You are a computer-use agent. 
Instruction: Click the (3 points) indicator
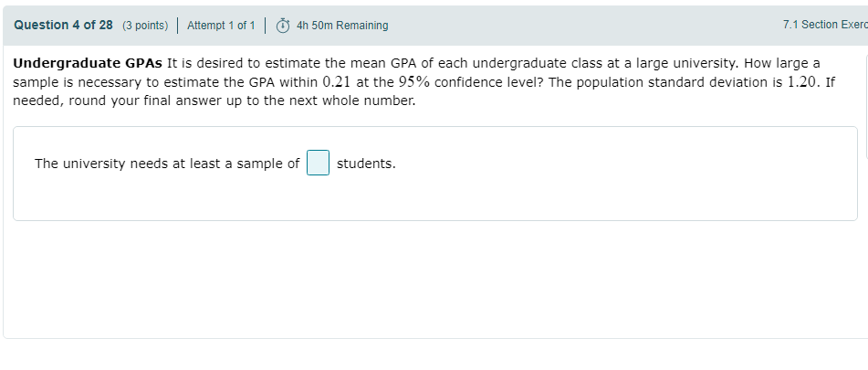coord(145,26)
